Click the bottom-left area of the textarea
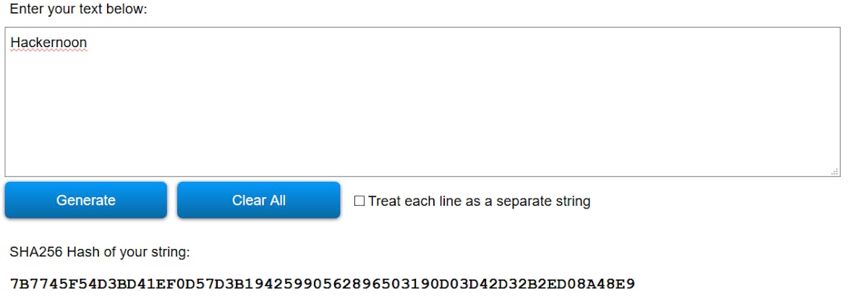Image resolution: width=868 pixels, height=302 pixels. tap(29, 163)
